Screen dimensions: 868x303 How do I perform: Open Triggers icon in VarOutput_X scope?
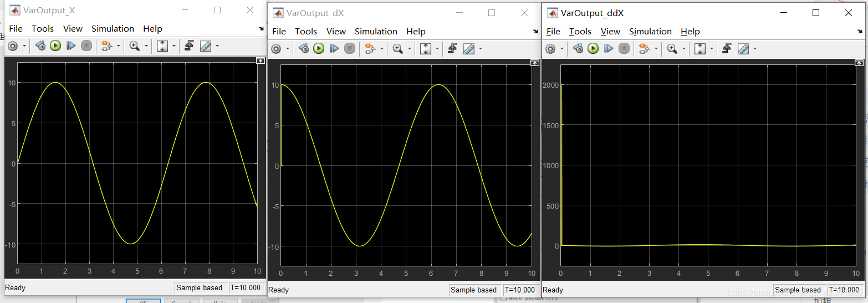click(188, 46)
